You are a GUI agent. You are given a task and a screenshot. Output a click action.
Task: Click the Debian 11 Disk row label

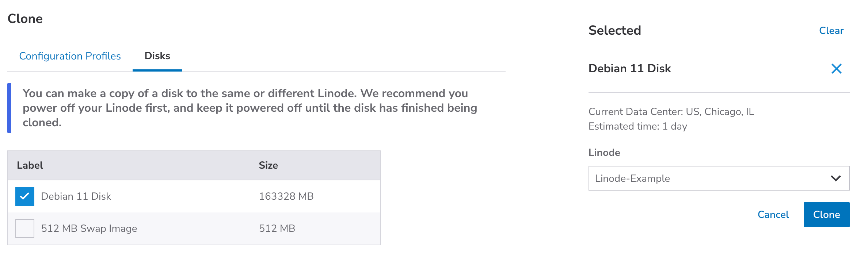(76, 196)
